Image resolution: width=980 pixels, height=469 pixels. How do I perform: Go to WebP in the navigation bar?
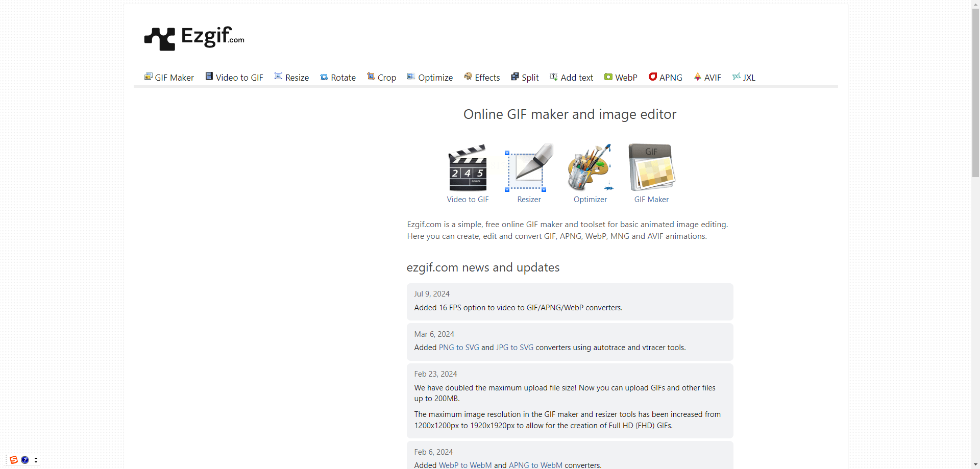coord(621,77)
